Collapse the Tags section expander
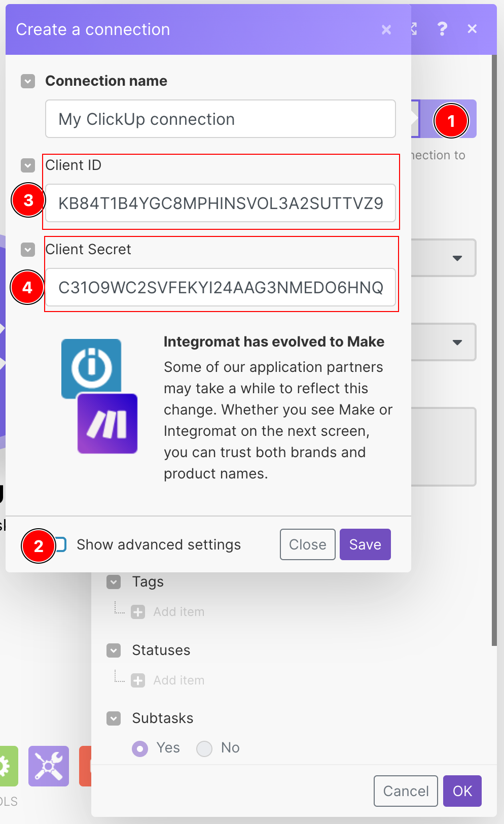 point(114,582)
